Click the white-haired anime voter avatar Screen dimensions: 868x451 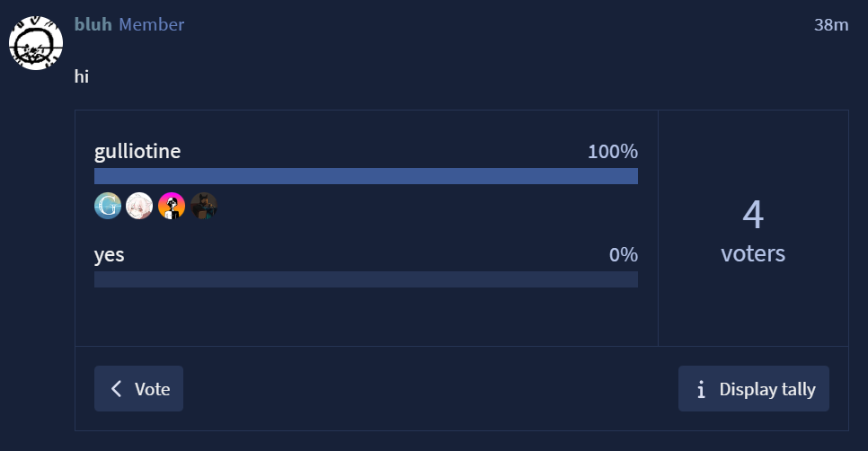139,207
